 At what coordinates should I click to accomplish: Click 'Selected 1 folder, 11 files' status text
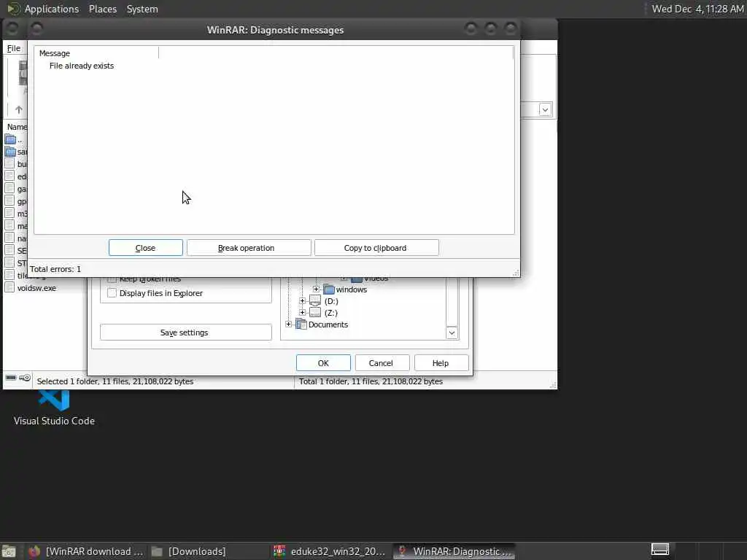pos(115,381)
